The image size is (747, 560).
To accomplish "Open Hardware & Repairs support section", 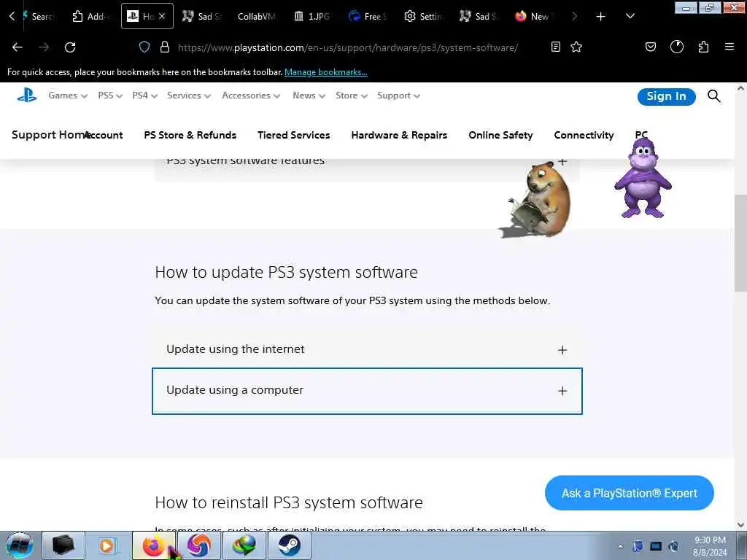I will pos(399,135).
